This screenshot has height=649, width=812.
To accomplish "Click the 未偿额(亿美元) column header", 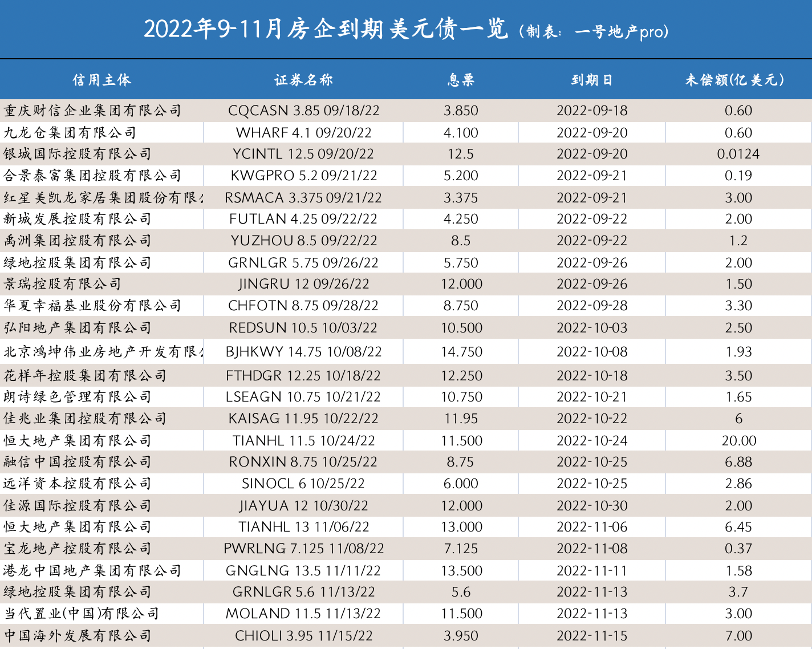I will (x=734, y=80).
